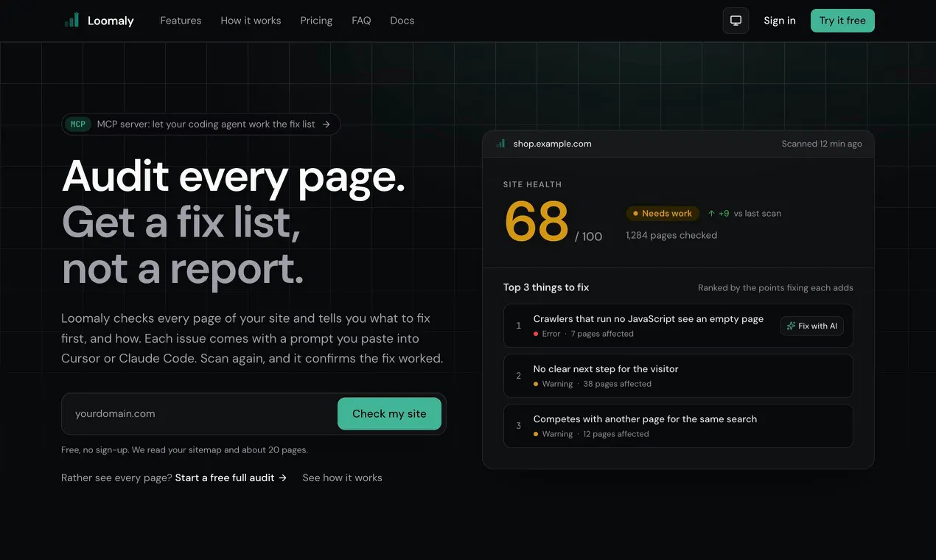Image resolution: width=936 pixels, height=560 pixels.
Task: Open the No clear next step issue
Action: point(678,376)
